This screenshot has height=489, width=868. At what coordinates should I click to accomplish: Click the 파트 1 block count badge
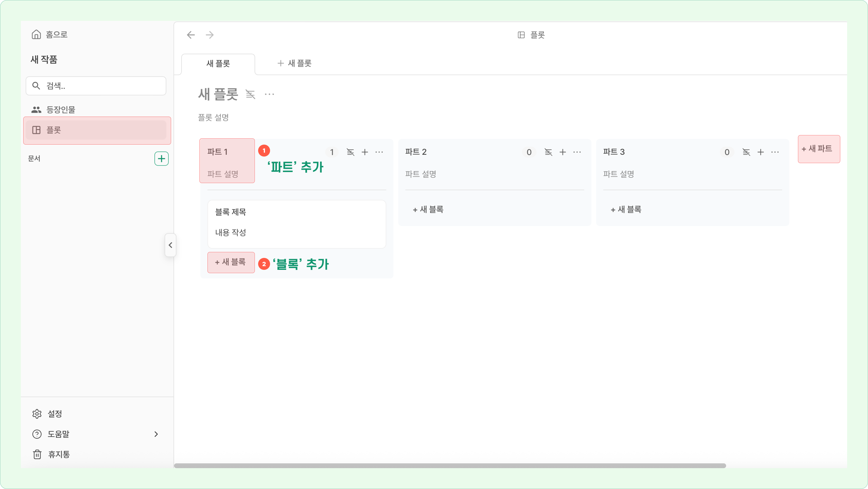331,152
